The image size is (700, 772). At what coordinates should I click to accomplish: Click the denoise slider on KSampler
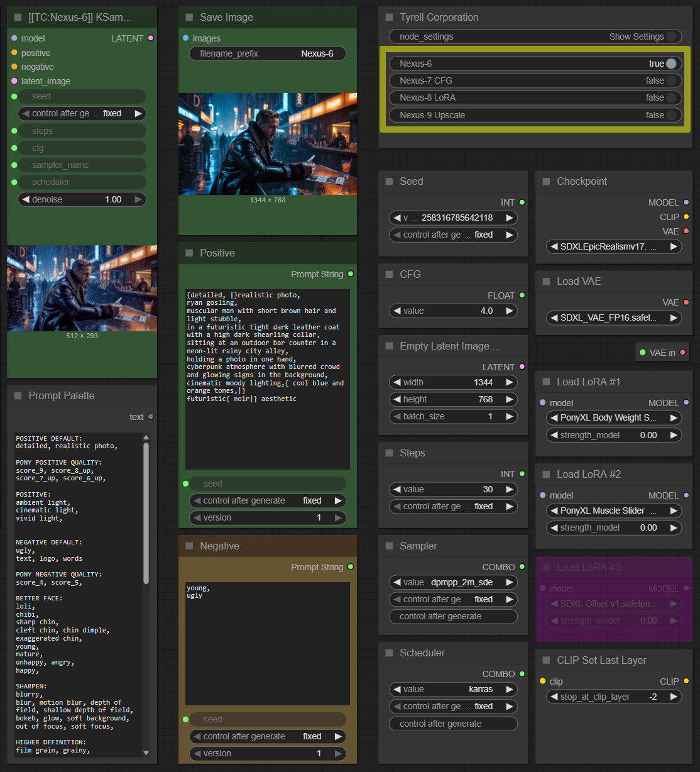pyautogui.click(x=82, y=199)
